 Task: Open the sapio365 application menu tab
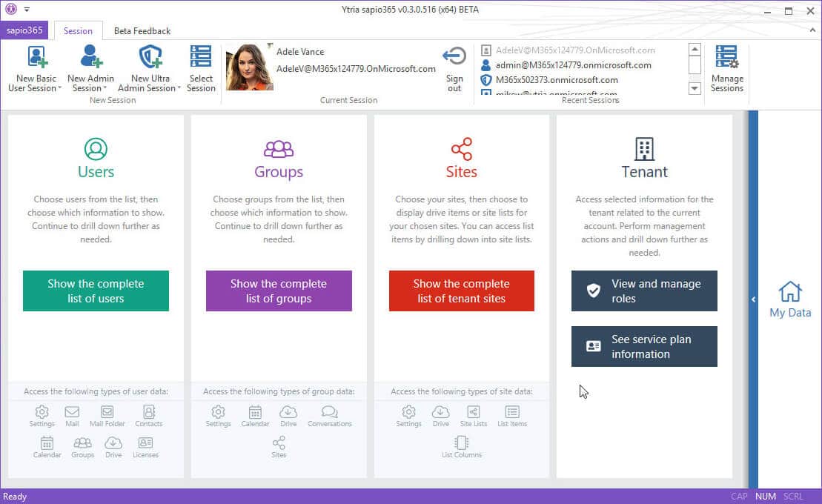(24, 30)
